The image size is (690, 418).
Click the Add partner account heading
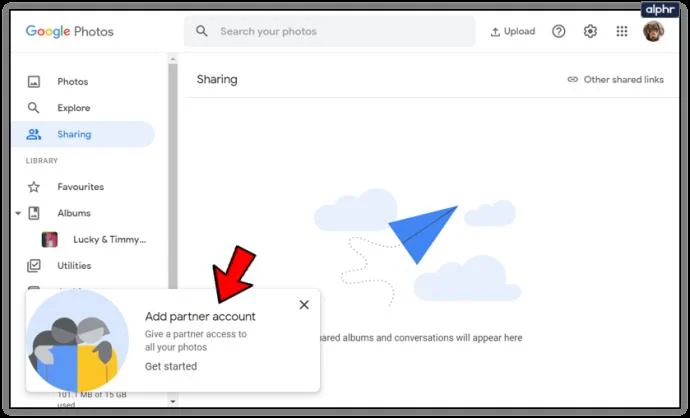[x=200, y=316]
